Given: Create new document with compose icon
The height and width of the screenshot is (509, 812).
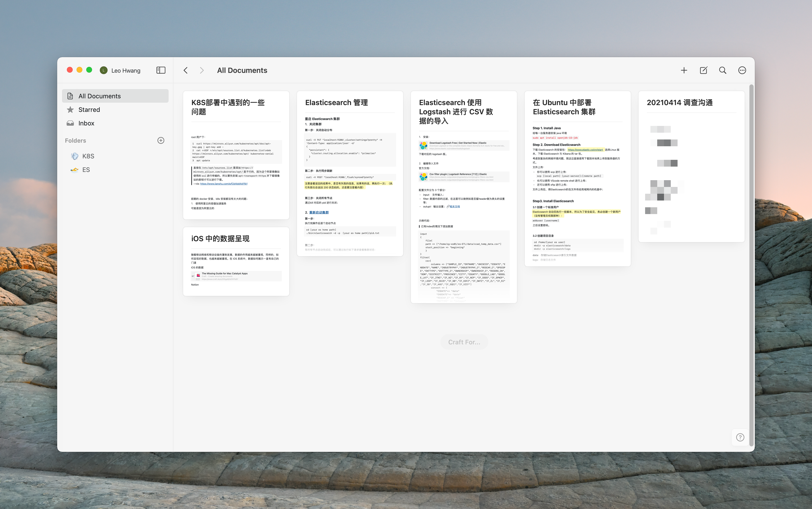Looking at the screenshot, I should click(x=703, y=70).
